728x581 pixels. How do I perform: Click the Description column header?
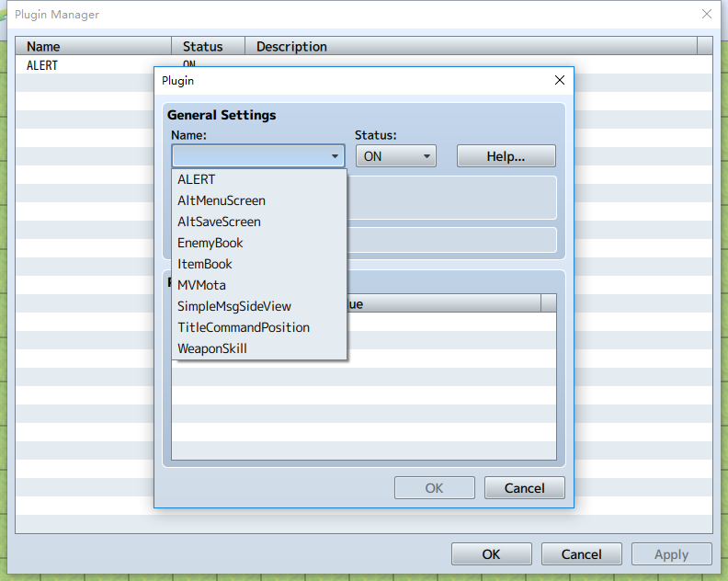471,47
